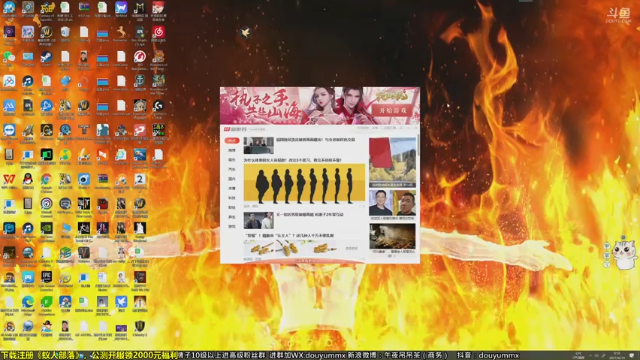The image size is (640, 360).
Task: Switch to the 游戏 news tab
Action: (x=232, y=227)
